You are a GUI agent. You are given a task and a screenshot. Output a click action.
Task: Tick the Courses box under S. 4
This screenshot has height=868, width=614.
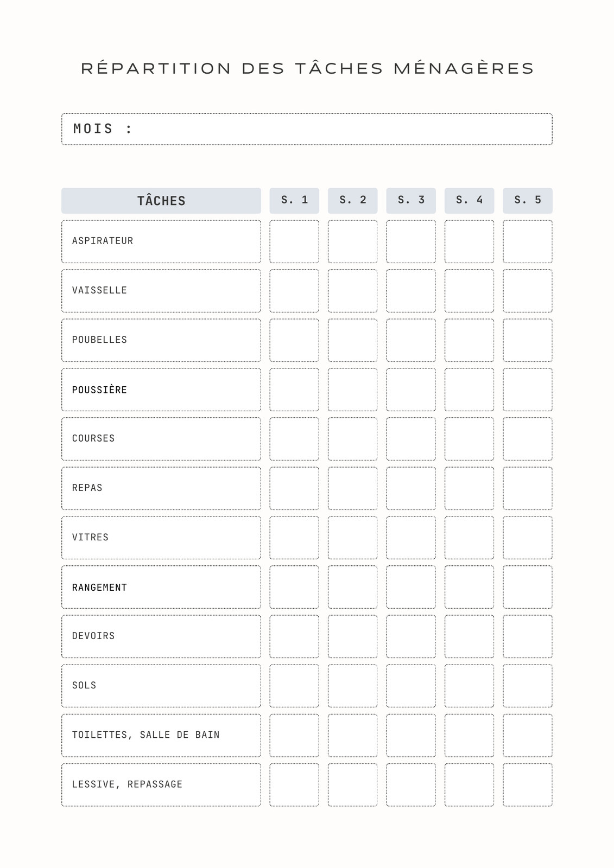tap(469, 439)
